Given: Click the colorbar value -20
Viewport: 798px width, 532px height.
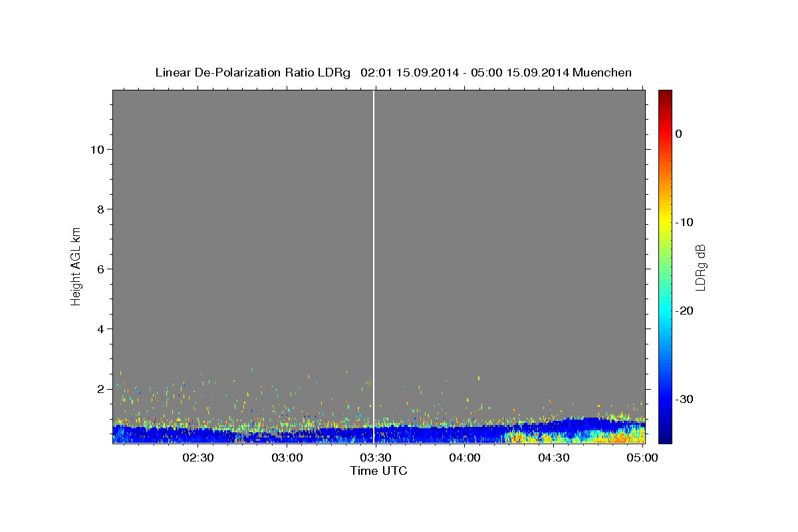Looking at the screenshot, I should [x=684, y=311].
